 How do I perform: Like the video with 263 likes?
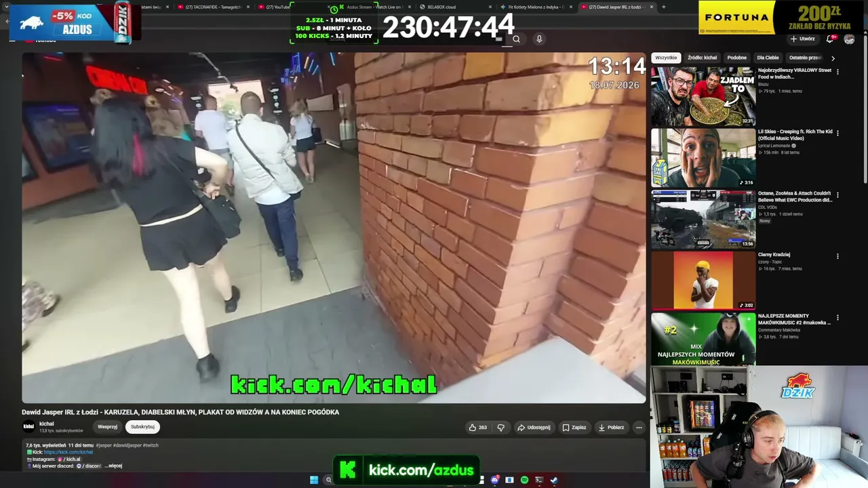click(x=478, y=428)
